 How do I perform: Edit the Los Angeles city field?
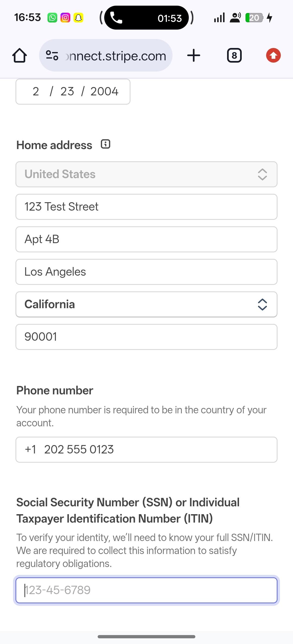pyautogui.click(x=146, y=272)
